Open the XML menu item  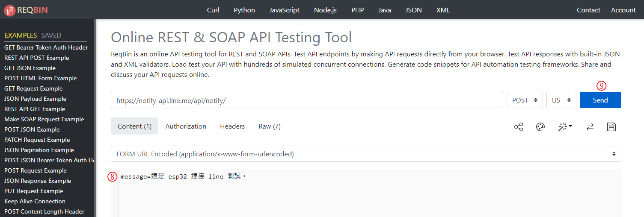(443, 10)
